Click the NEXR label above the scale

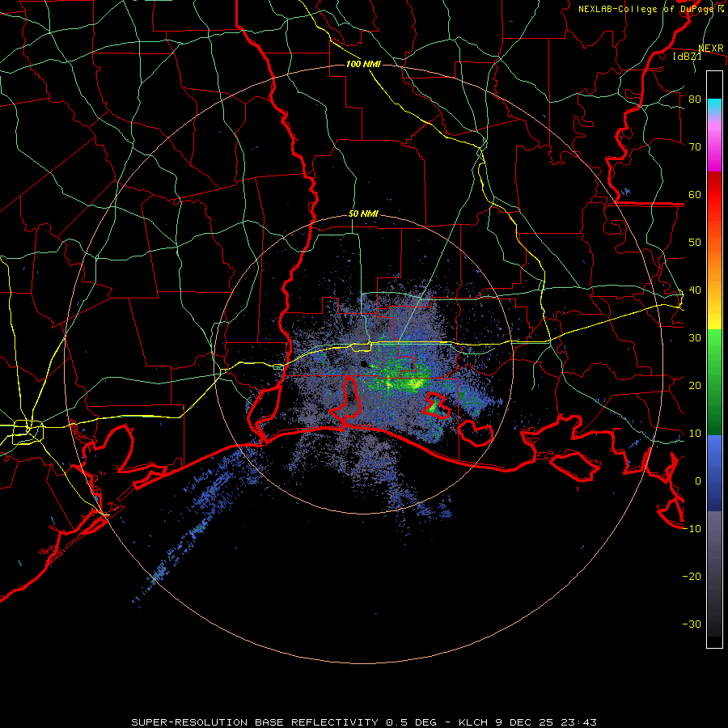point(711,49)
